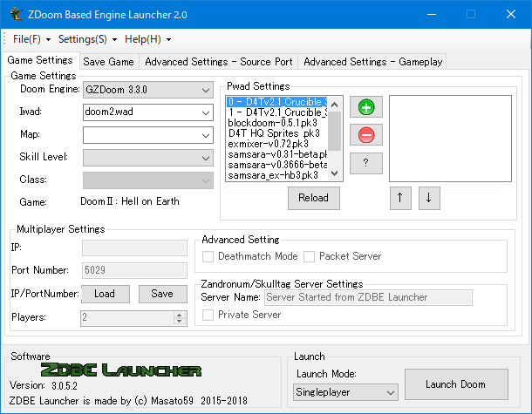Click the empty selected pwads list box
Image resolution: width=532 pixels, height=414 pixels.
click(x=450, y=139)
